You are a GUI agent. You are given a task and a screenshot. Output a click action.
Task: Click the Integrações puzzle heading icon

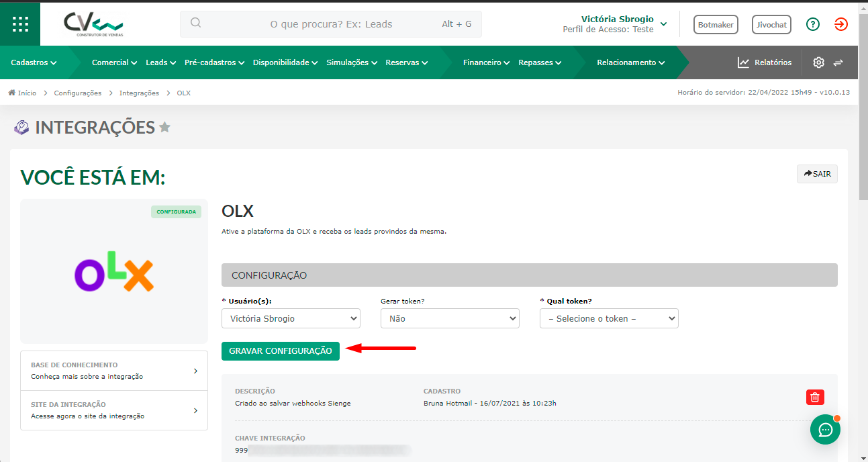[21, 127]
